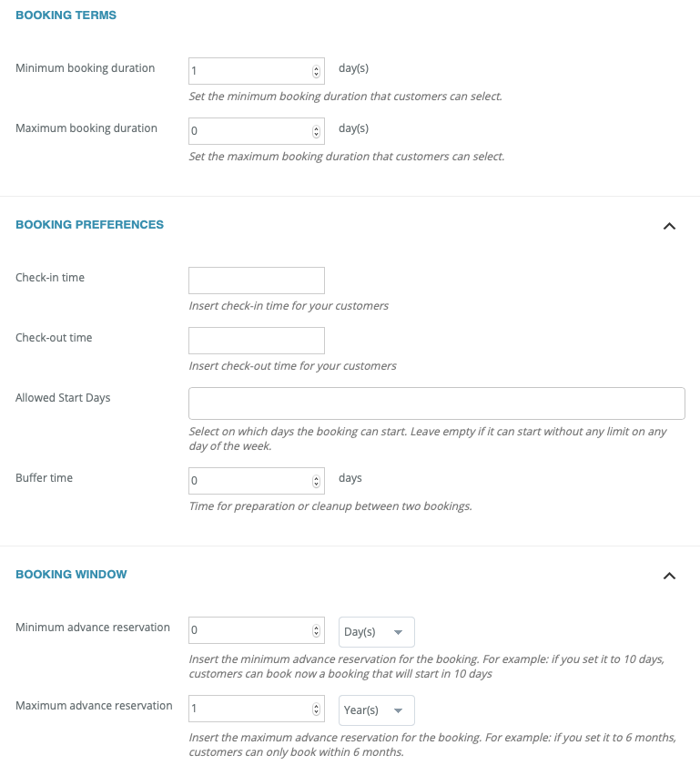700x776 pixels.
Task: Click the maximum booking duration stepper arrows
Action: click(x=316, y=131)
